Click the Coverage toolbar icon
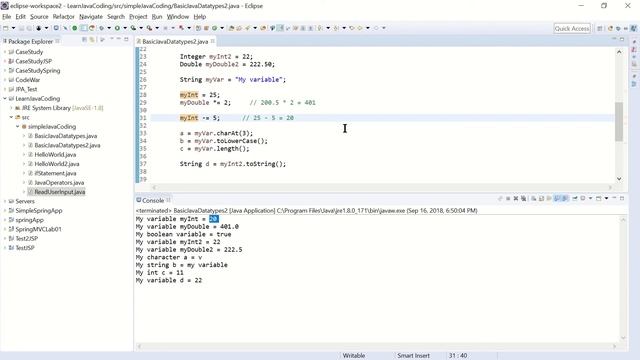 tap(133, 28)
